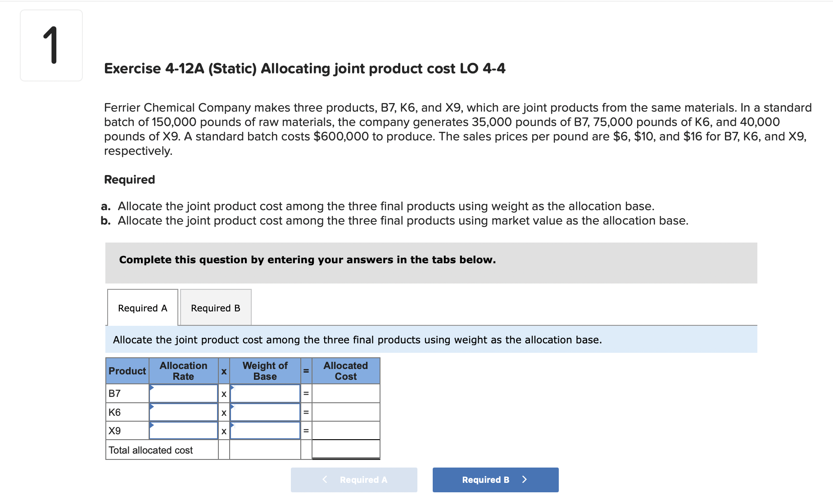Open the hint marker on B7 Allocation Rate cell
The image size is (833, 504).
point(153,388)
